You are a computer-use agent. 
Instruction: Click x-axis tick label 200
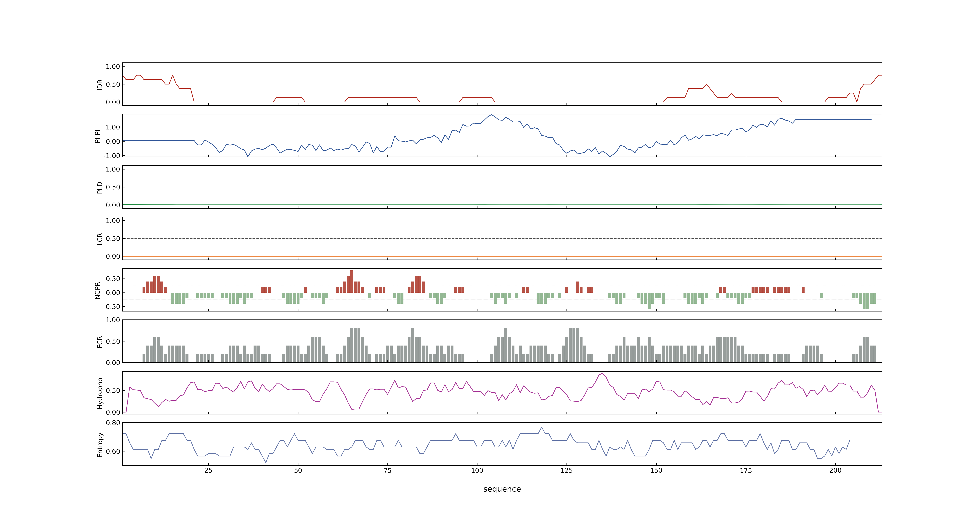(x=835, y=470)
